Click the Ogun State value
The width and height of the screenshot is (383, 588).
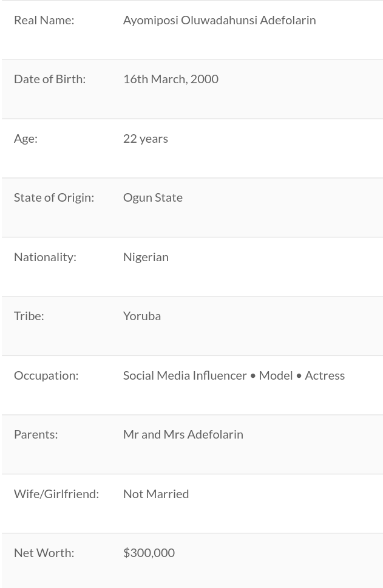coord(153,197)
